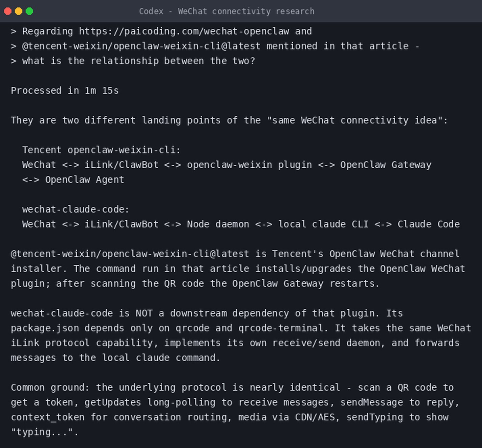Click 'OpenClaw Gateway' in the Tencent flow line
The width and height of the screenshot is (482, 448).
pyautogui.click(x=386, y=165)
